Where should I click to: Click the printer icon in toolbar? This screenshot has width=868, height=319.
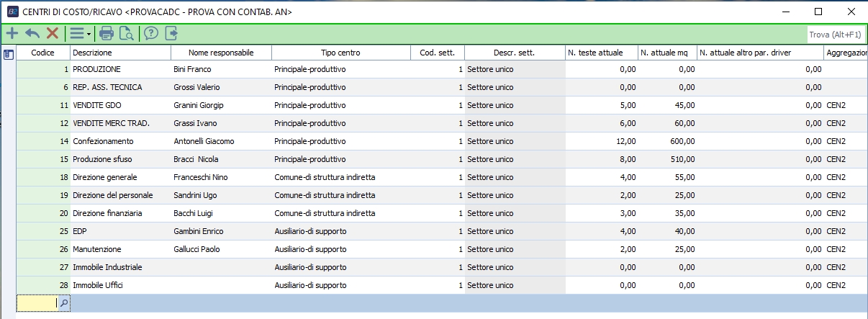coord(107,33)
